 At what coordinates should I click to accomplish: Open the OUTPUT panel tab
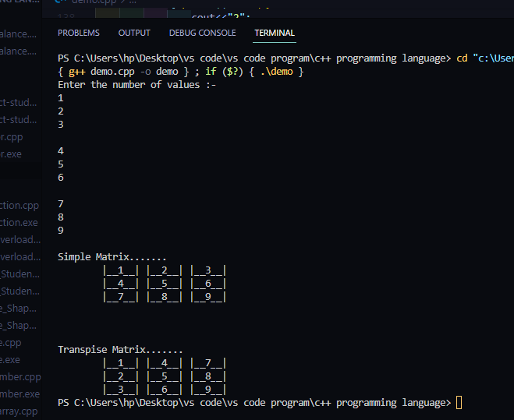pos(134,33)
